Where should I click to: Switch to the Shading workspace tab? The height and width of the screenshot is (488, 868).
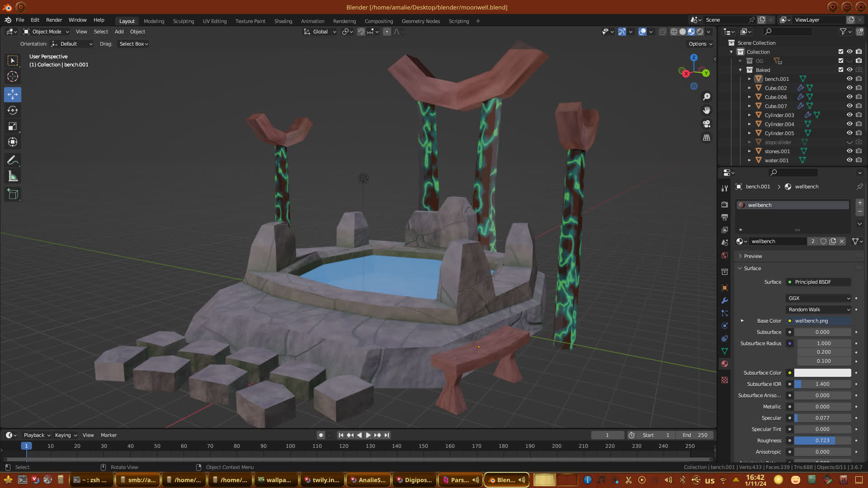[283, 21]
